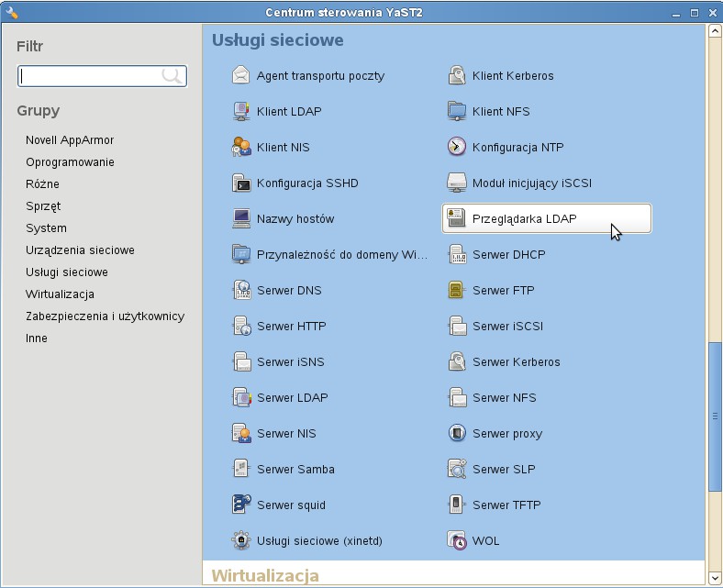Viewport: 723px width, 588px height.
Task: Open the Klient NFS icon
Action: (457, 112)
